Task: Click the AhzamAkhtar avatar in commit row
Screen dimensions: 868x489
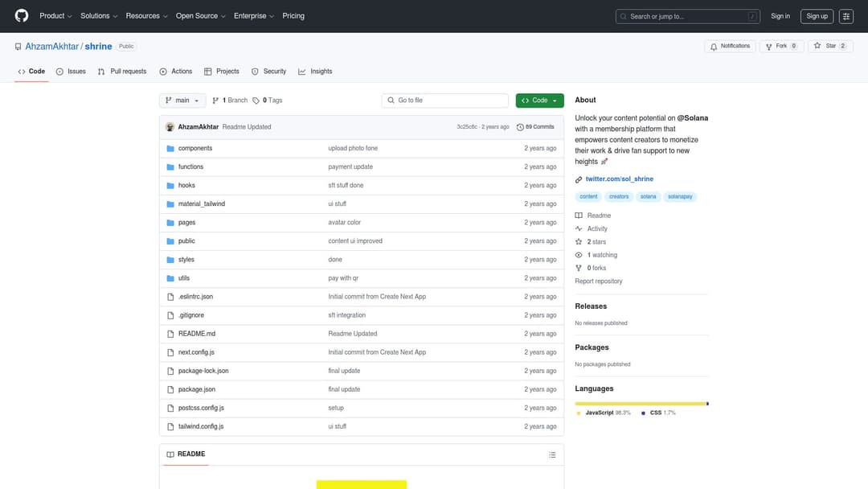Action: (x=170, y=127)
